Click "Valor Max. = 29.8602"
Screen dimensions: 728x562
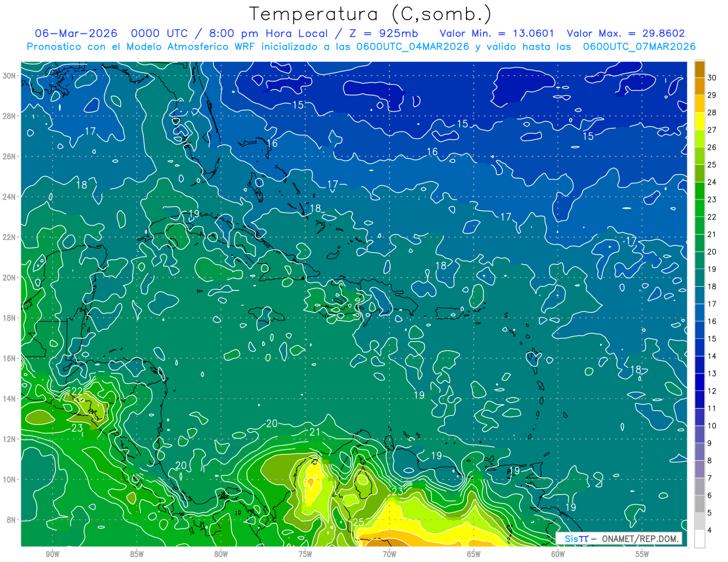point(625,33)
